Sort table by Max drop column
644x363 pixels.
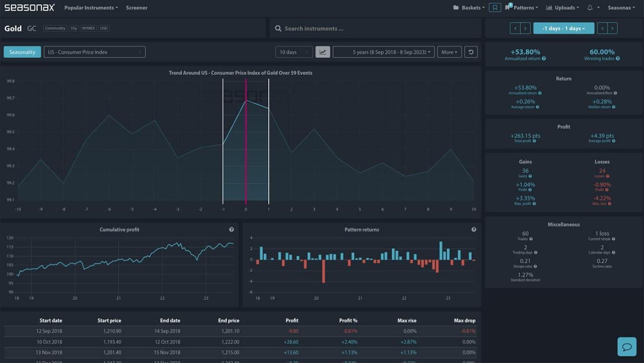(464, 320)
